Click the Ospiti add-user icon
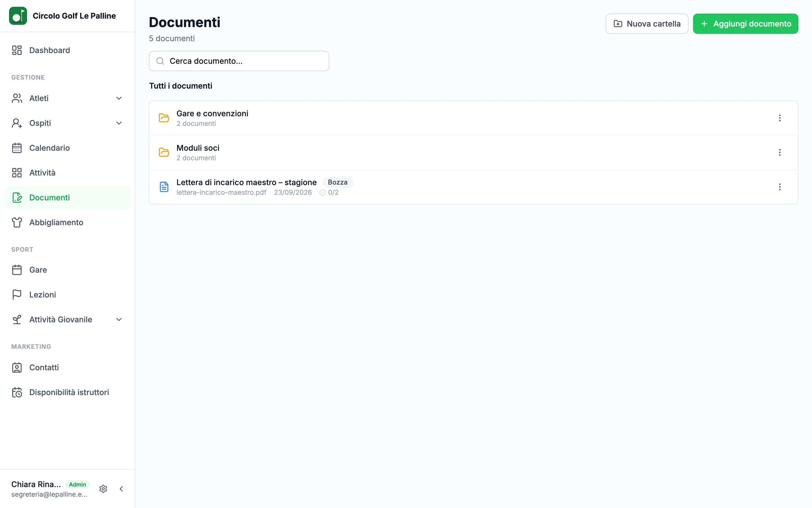 pyautogui.click(x=17, y=123)
